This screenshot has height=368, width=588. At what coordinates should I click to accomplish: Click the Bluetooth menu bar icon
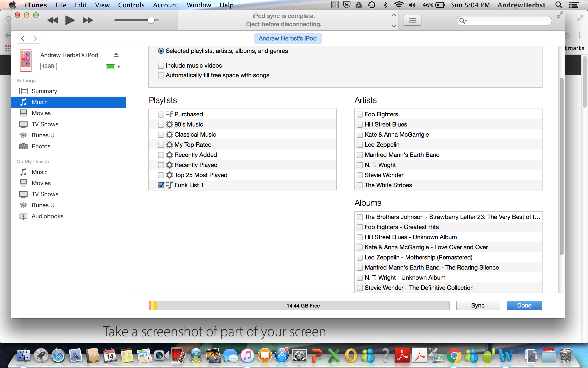385,5
